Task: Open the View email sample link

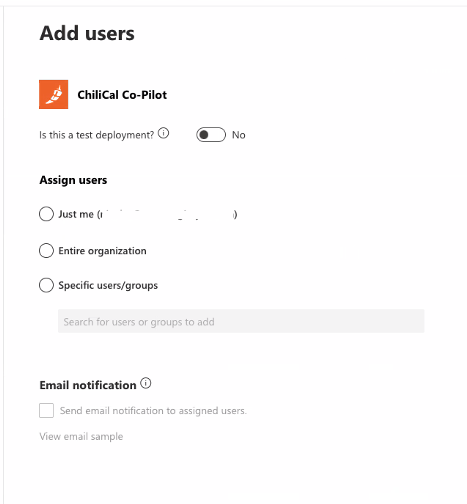Action: (81, 436)
